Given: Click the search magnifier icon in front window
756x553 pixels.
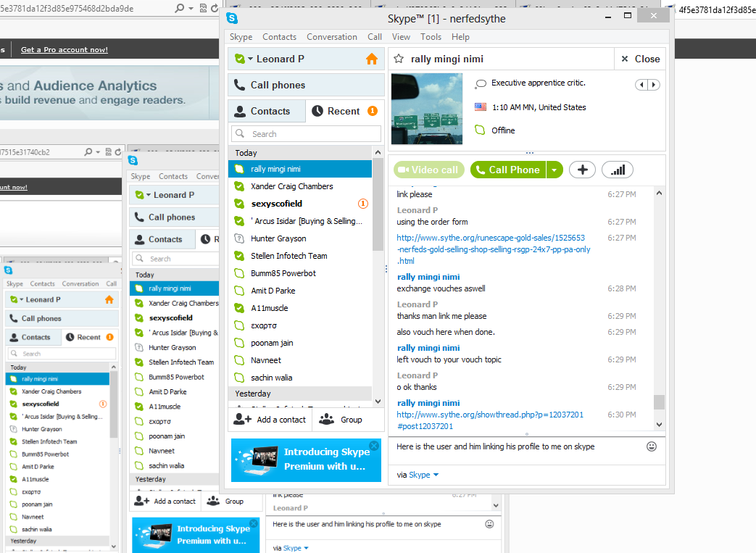Looking at the screenshot, I should click(240, 133).
